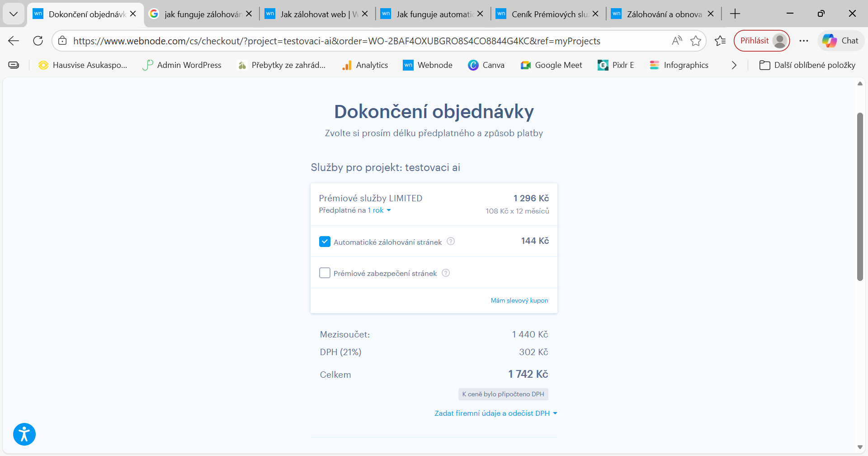The width and height of the screenshot is (868, 456).
Task: Enable Prémiové zabezpečení stránek
Action: (x=325, y=272)
